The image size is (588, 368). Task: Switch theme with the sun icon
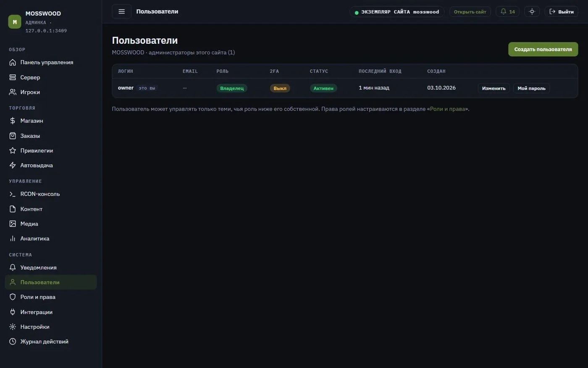pyautogui.click(x=532, y=12)
